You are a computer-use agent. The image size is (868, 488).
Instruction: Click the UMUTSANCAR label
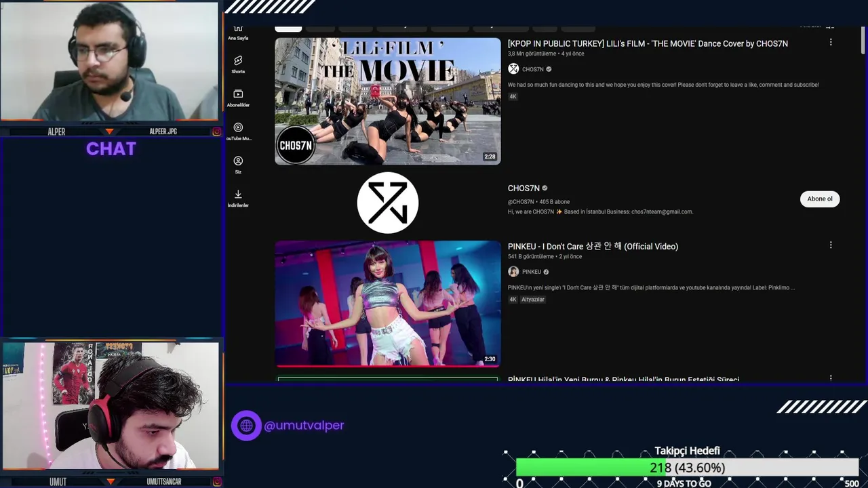click(164, 482)
